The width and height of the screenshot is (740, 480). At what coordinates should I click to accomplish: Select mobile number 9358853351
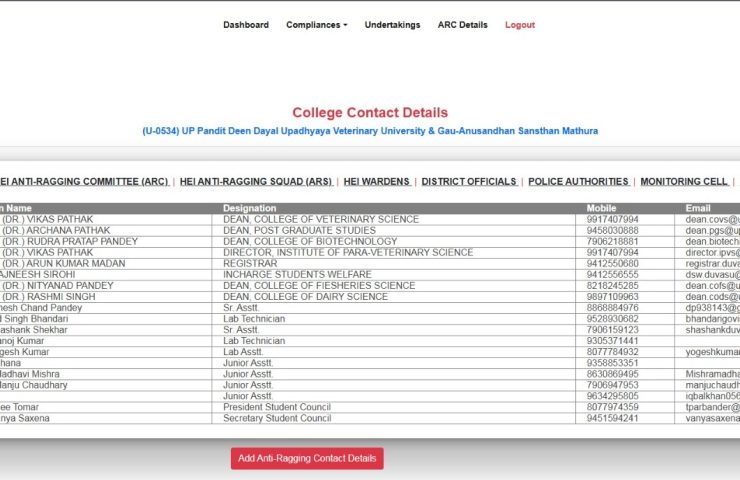(625, 363)
